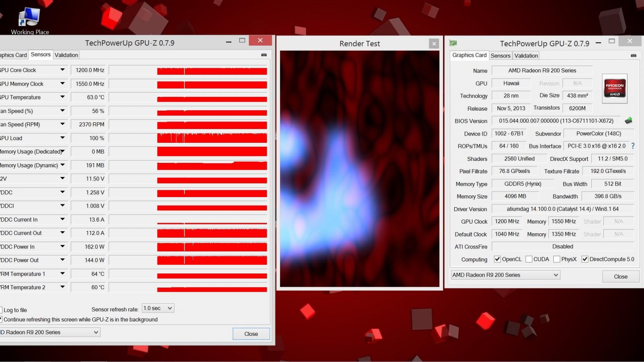This screenshot has height=362, width=644.
Task: Open the VDDC Current Out sensor dropdown
Action: [x=62, y=233]
